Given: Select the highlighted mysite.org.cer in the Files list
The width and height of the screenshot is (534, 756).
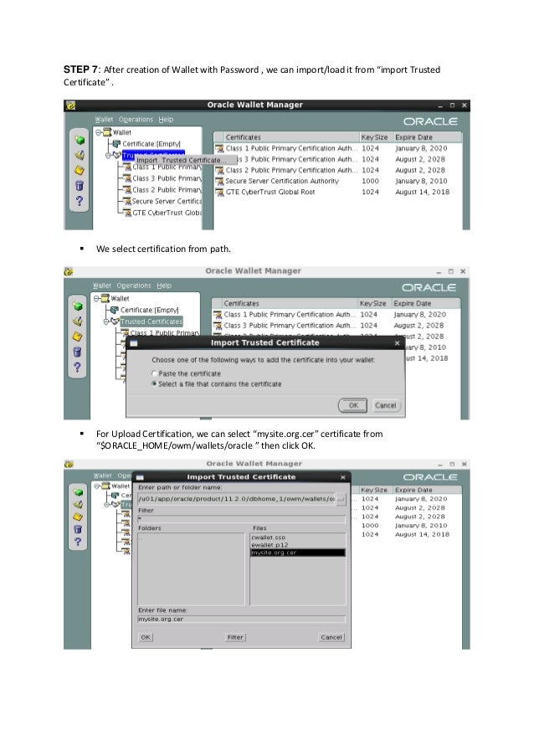Looking at the screenshot, I should pos(298,553).
